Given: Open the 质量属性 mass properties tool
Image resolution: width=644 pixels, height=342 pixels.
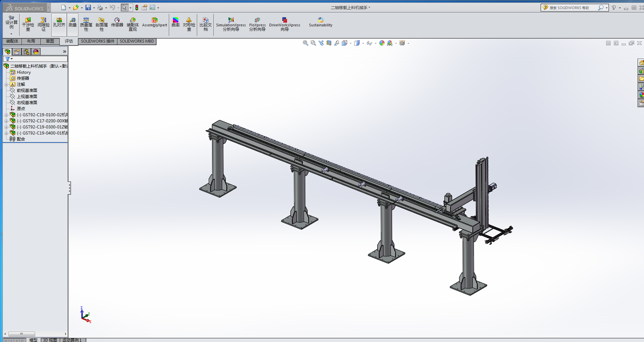Looking at the screenshot, I should pyautogui.click(x=86, y=24).
